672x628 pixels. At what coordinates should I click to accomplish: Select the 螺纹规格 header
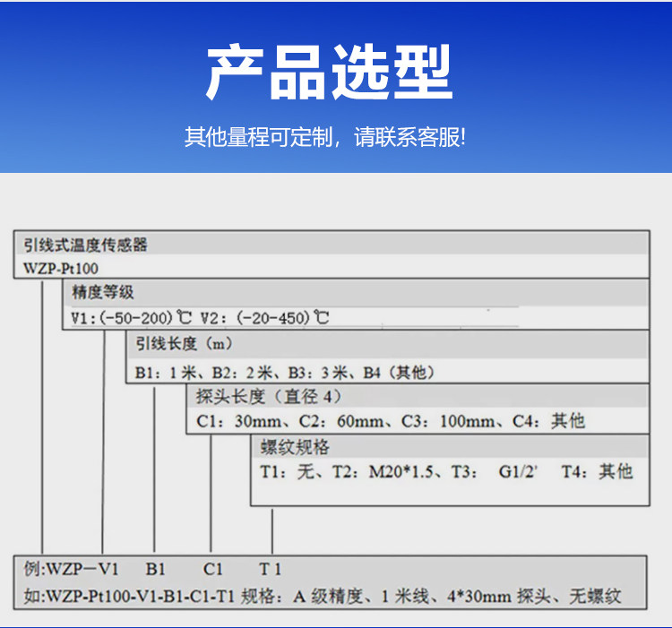295,447
